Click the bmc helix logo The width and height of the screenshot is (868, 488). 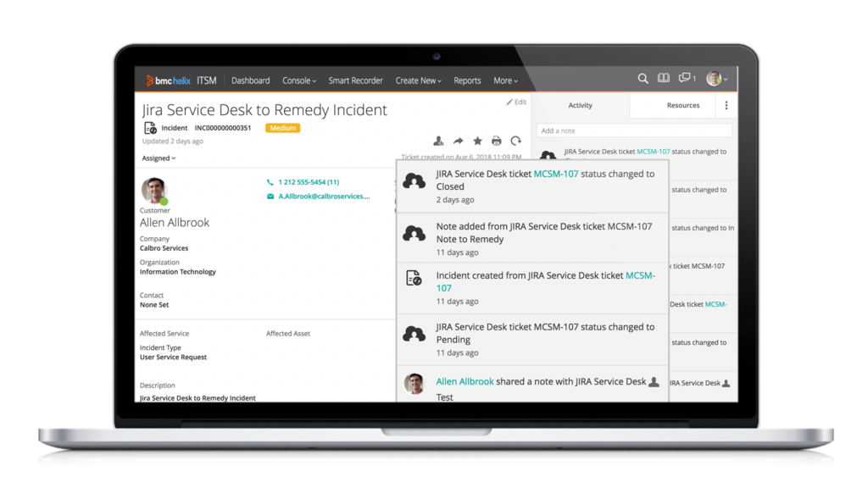(169, 80)
